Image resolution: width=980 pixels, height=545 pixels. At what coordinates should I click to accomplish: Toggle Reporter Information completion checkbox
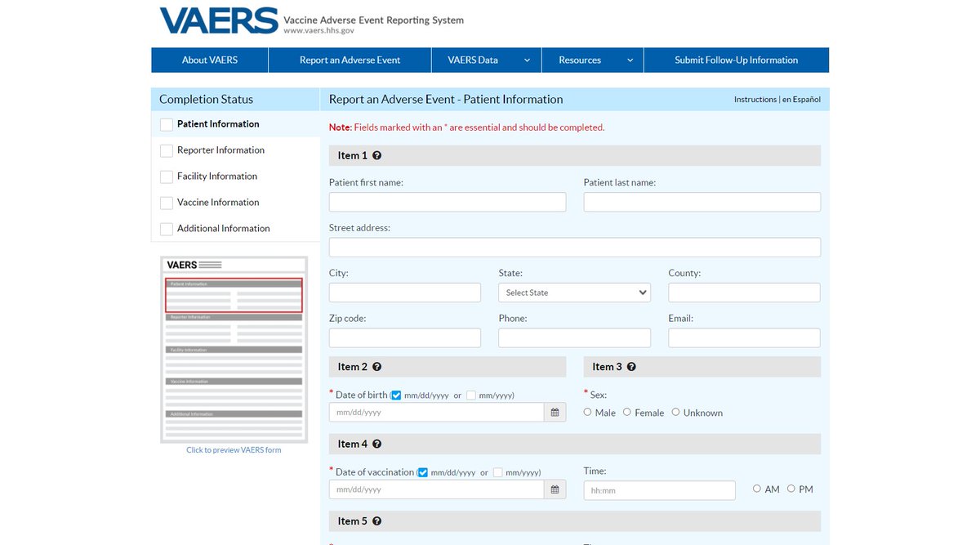coord(167,150)
